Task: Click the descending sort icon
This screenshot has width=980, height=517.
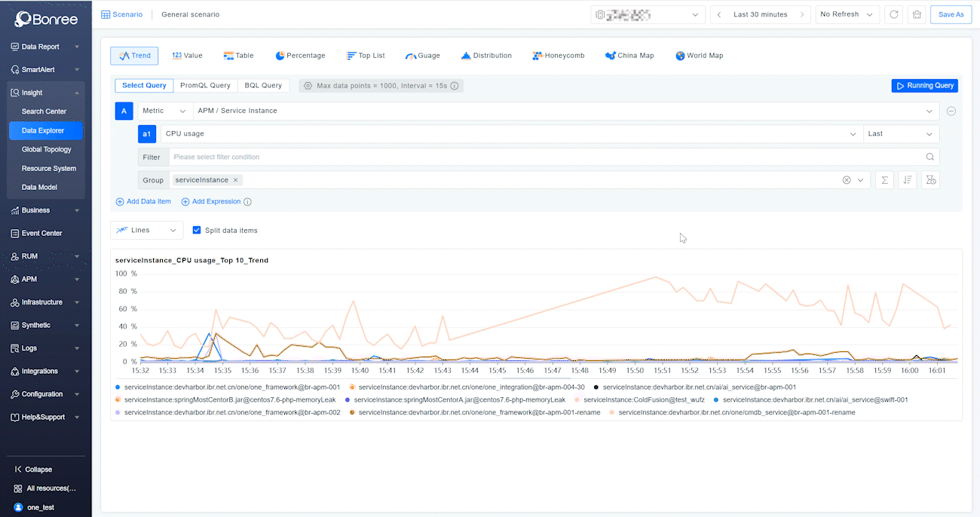Action: click(x=908, y=179)
